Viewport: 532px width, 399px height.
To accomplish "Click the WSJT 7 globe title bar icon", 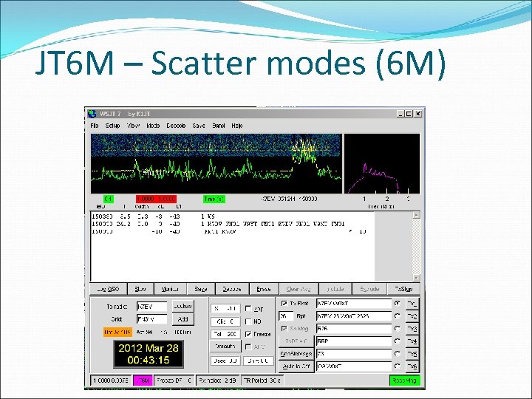I will point(92,114).
